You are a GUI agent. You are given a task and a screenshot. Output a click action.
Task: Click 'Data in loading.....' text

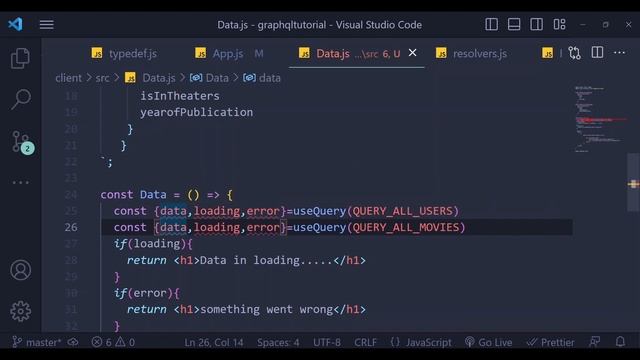click(267, 260)
